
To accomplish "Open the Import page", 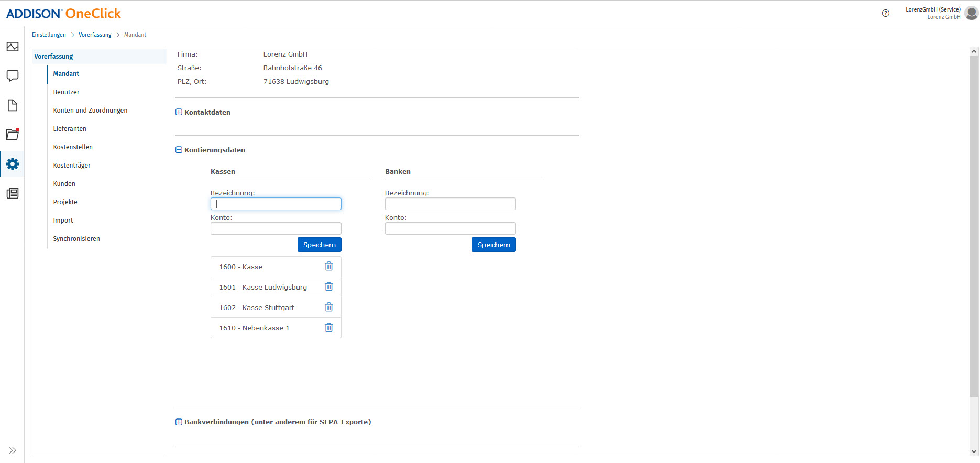I will point(63,221).
